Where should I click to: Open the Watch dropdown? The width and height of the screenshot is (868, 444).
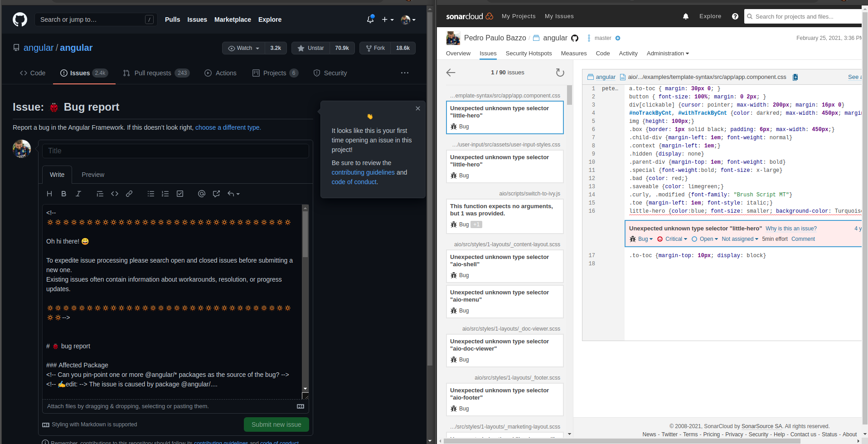(243, 48)
